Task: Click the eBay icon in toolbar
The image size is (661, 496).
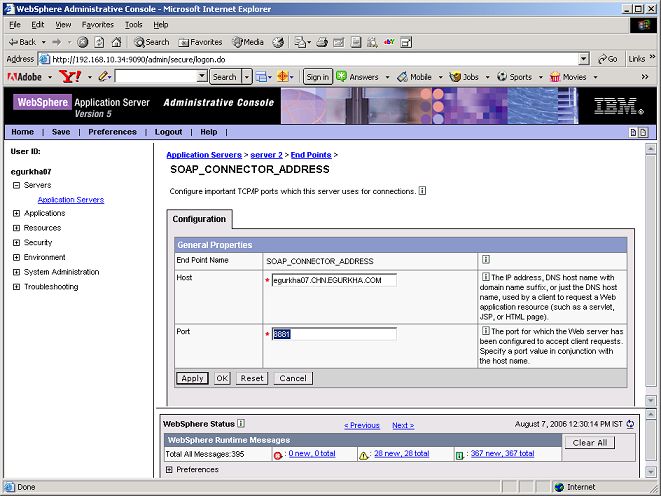Action: point(389,42)
